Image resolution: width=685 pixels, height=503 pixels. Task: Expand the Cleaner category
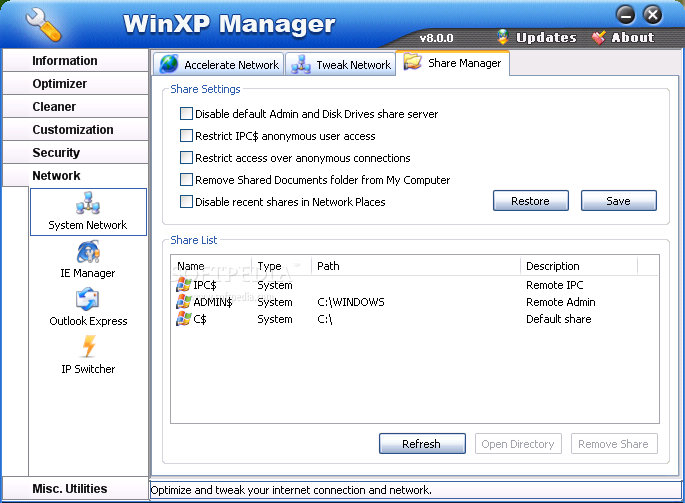(x=76, y=107)
